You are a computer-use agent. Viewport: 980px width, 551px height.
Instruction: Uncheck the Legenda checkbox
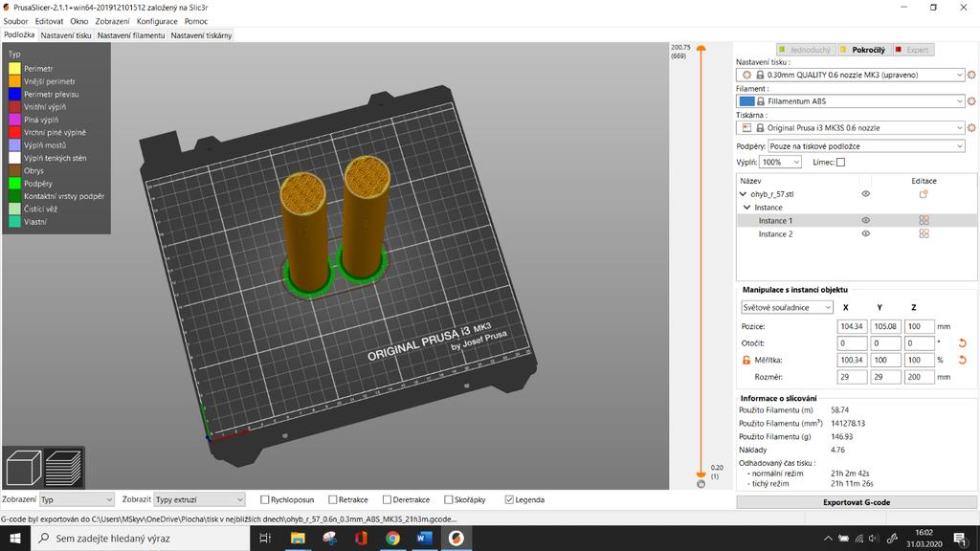click(x=509, y=499)
